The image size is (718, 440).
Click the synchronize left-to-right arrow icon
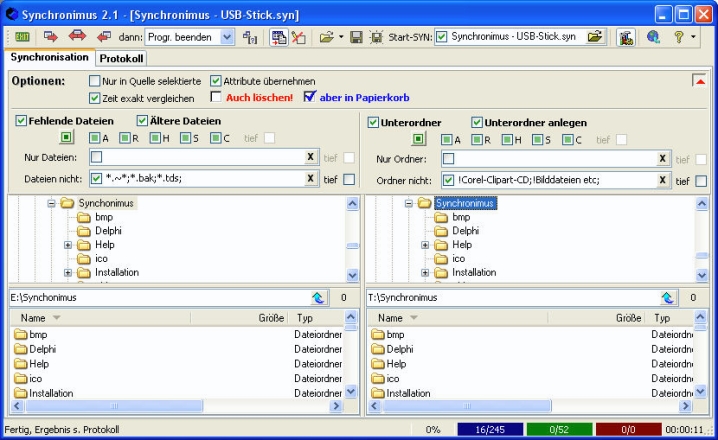[x=51, y=37]
